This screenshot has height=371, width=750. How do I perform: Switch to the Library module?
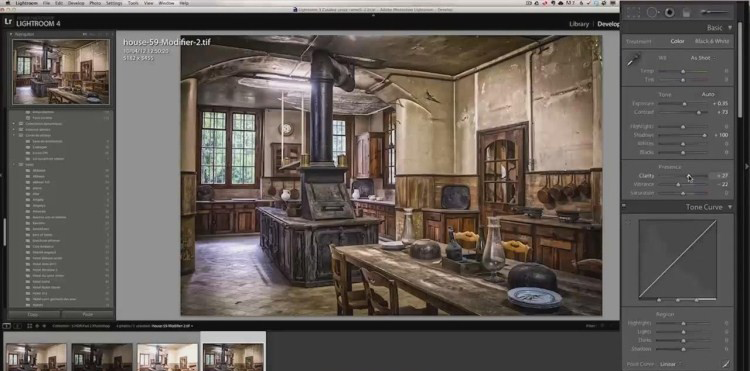point(579,24)
